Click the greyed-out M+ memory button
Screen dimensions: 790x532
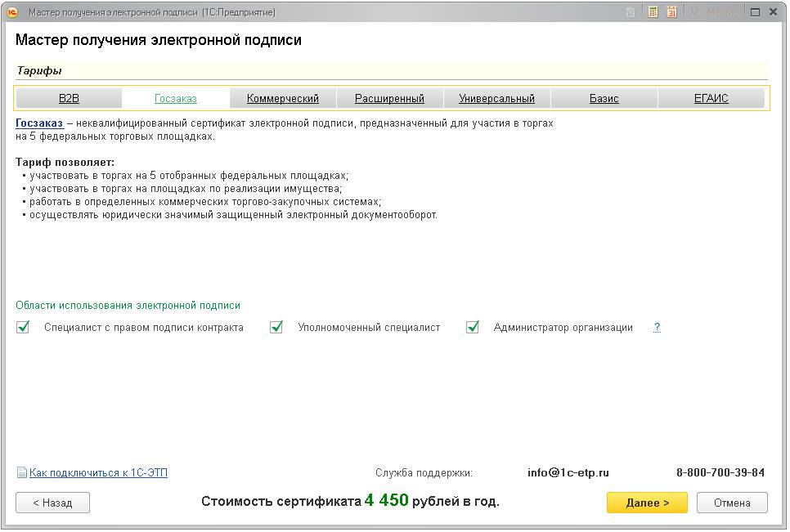[713, 12]
